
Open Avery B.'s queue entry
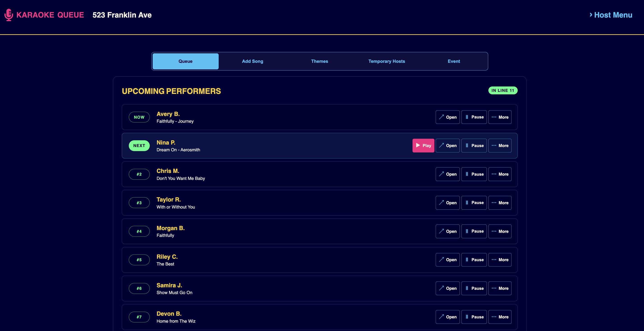(x=447, y=117)
